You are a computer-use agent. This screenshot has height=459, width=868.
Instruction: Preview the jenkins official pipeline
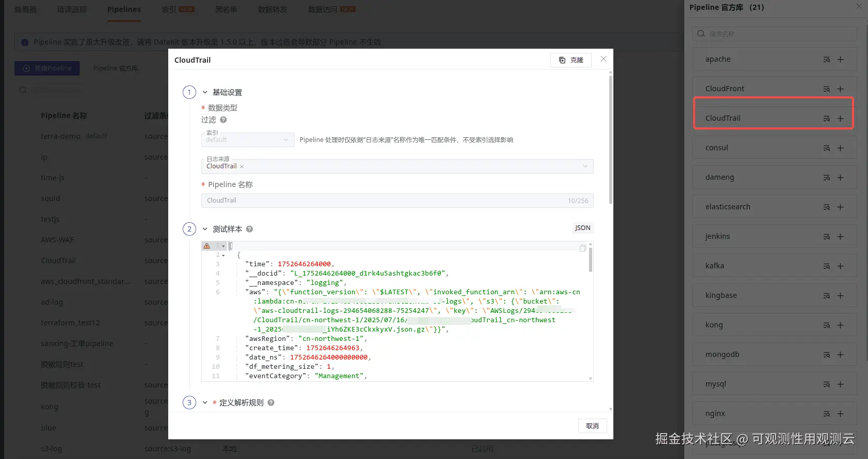[827, 237]
